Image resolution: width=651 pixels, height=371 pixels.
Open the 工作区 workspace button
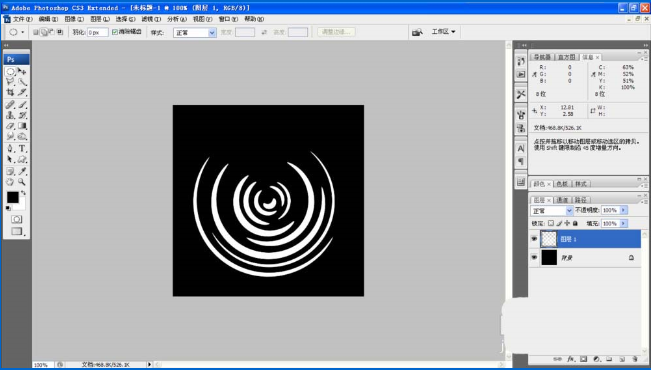[x=443, y=32]
